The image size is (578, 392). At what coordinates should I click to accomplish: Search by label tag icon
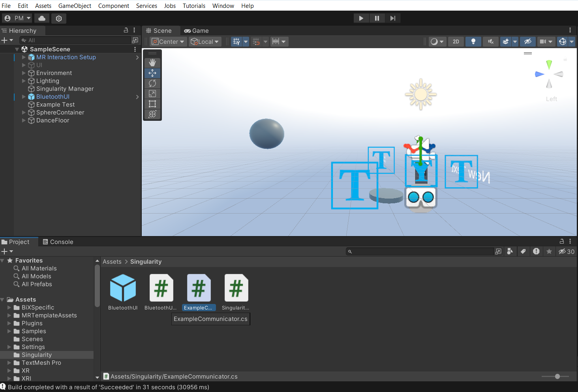click(x=523, y=251)
